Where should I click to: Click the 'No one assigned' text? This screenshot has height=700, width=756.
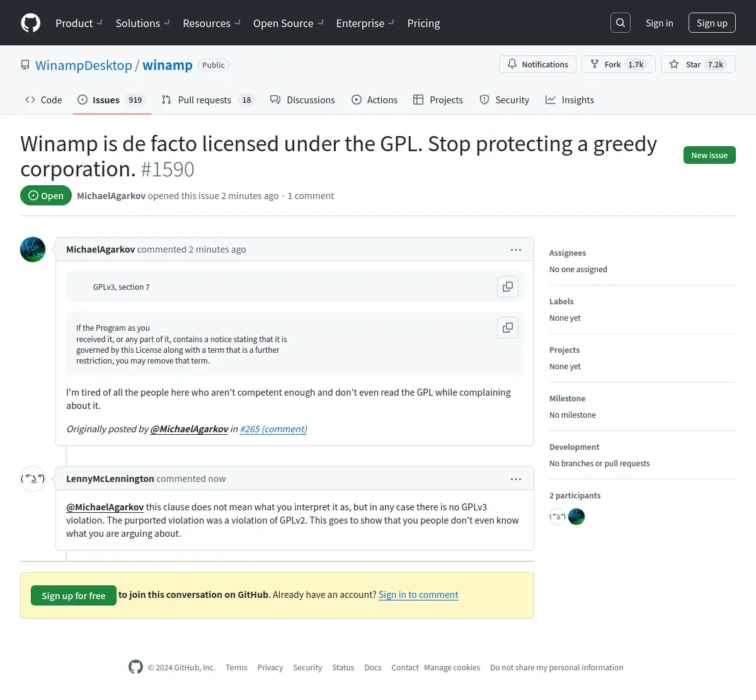(578, 270)
